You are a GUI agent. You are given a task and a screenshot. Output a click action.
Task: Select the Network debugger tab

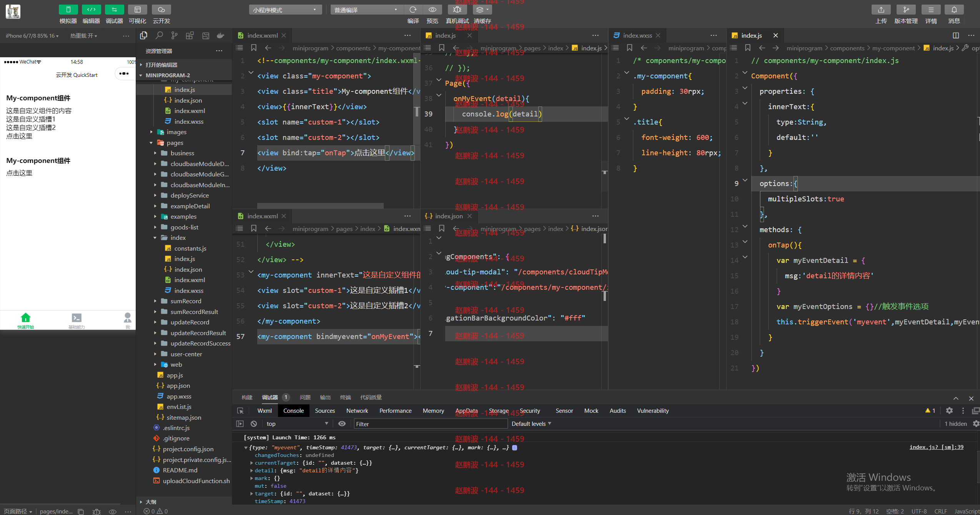tap(357, 411)
